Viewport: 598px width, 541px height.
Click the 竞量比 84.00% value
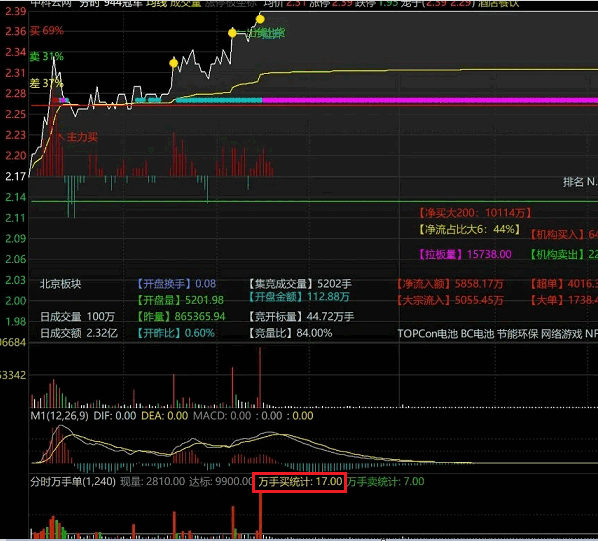coord(290,333)
